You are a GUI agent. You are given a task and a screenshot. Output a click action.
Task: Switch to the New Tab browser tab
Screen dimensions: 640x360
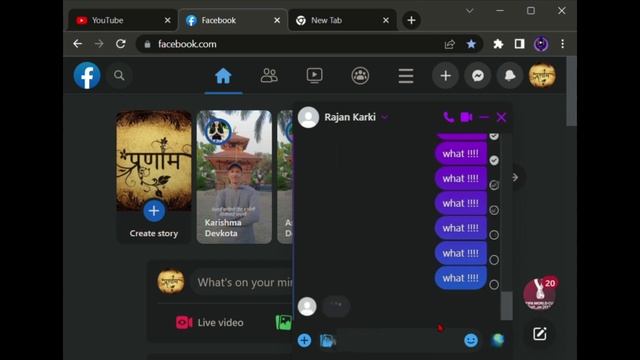[x=342, y=20]
